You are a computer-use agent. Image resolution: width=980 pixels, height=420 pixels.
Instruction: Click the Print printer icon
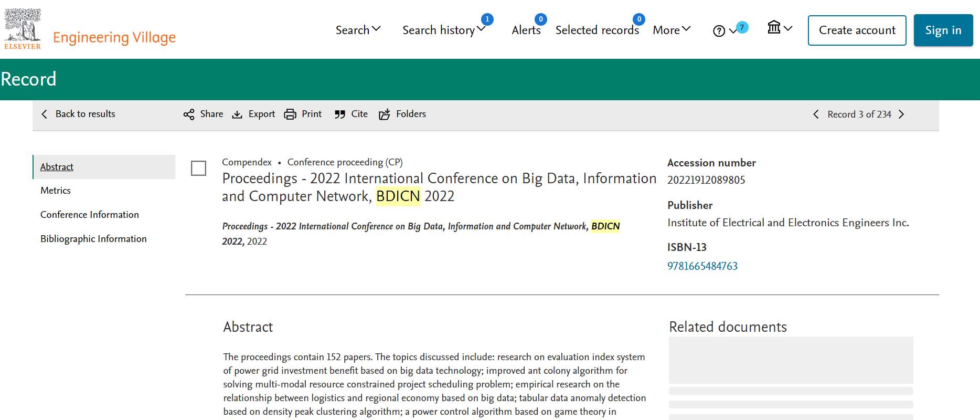290,114
